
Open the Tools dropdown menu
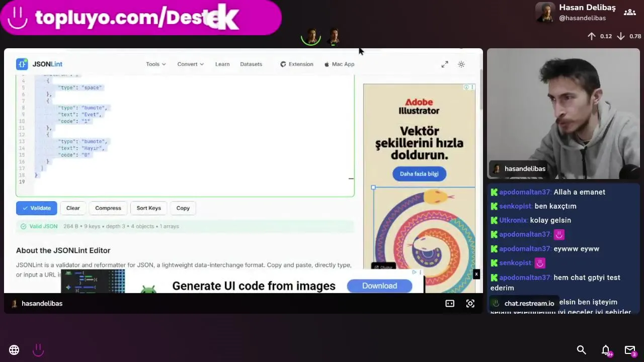pyautogui.click(x=156, y=64)
